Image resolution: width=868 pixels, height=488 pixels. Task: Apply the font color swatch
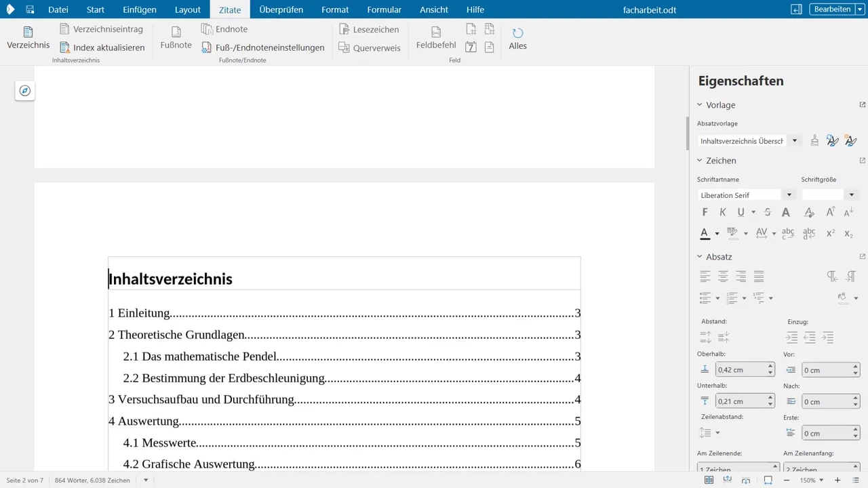point(705,233)
